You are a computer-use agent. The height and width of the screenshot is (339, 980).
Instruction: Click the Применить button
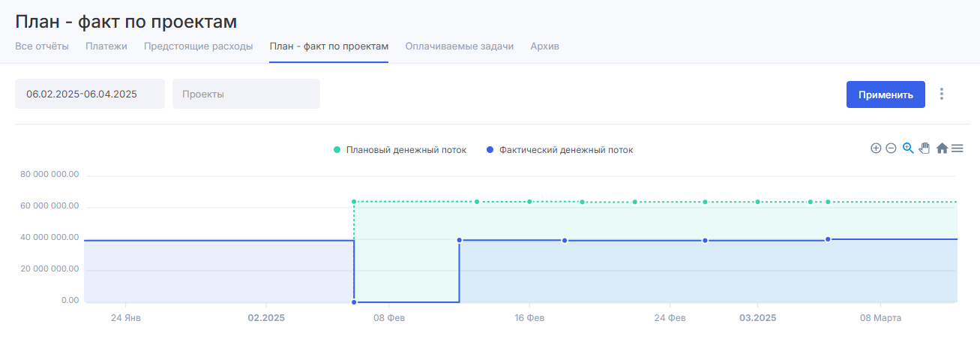(x=886, y=94)
